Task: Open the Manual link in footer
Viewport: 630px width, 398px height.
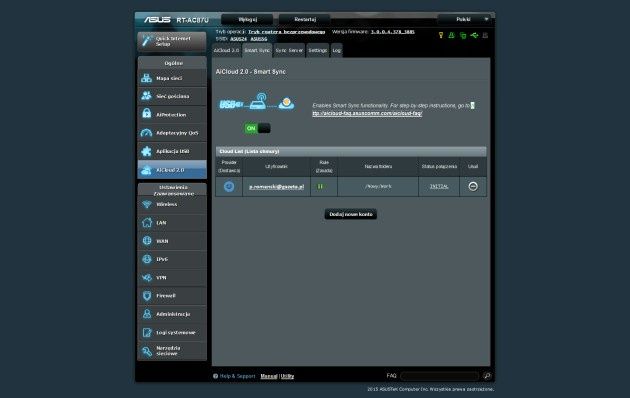Action: (x=269, y=376)
